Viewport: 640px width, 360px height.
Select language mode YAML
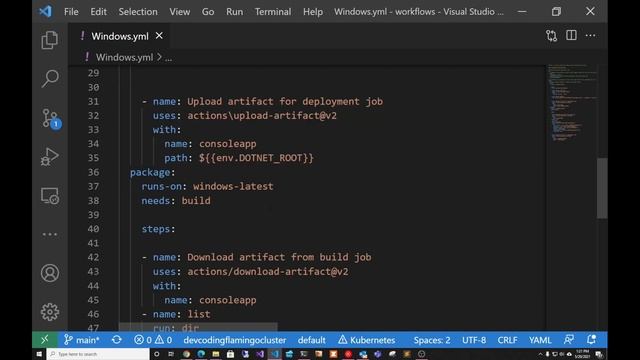click(540, 340)
